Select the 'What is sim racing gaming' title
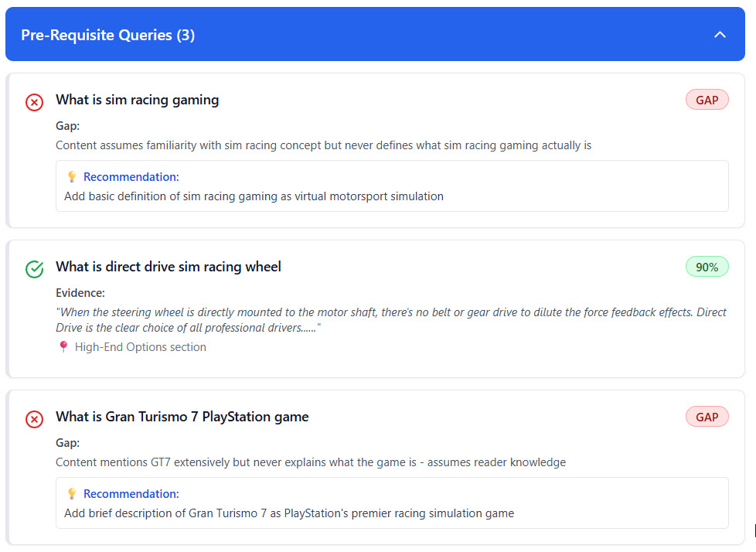The image size is (756, 552). pyautogui.click(x=137, y=100)
